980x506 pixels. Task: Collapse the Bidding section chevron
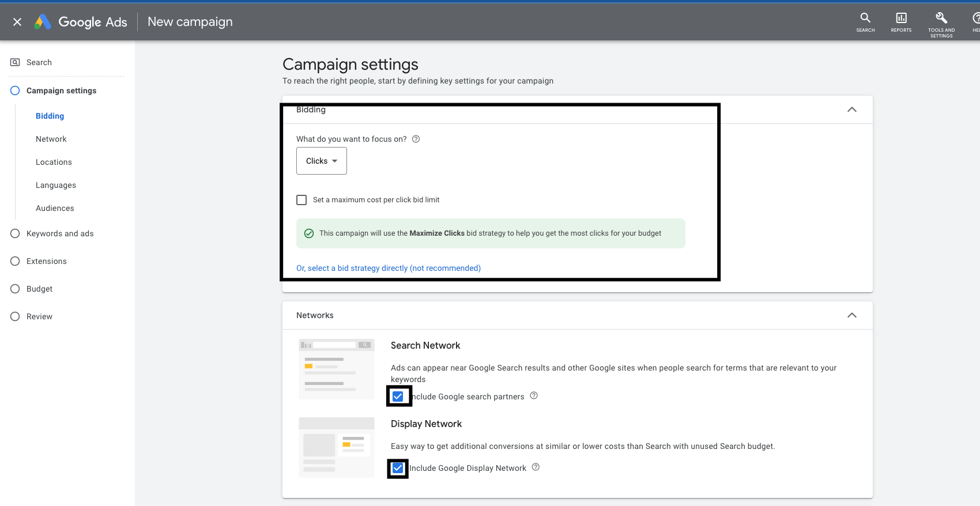pos(851,109)
